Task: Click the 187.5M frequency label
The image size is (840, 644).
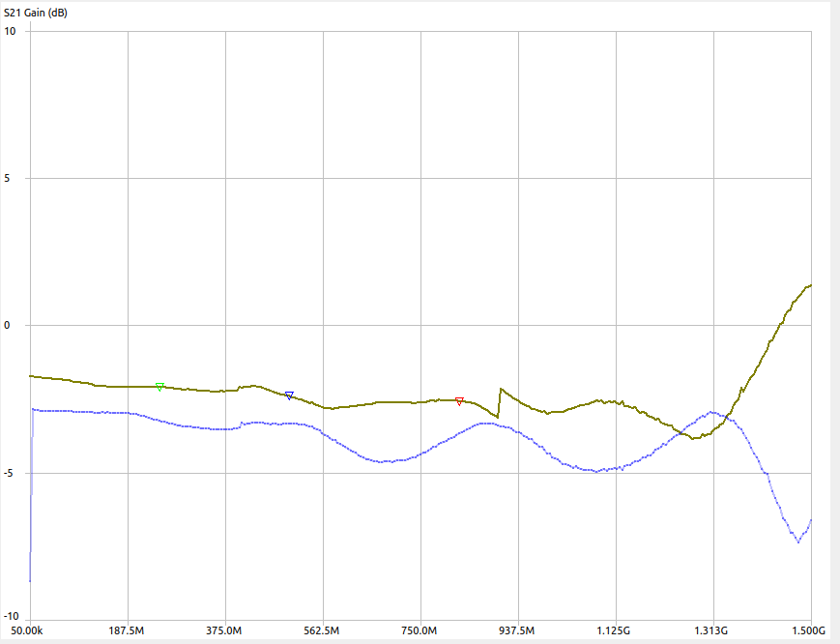Action: pyautogui.click(x=128, y=630)
